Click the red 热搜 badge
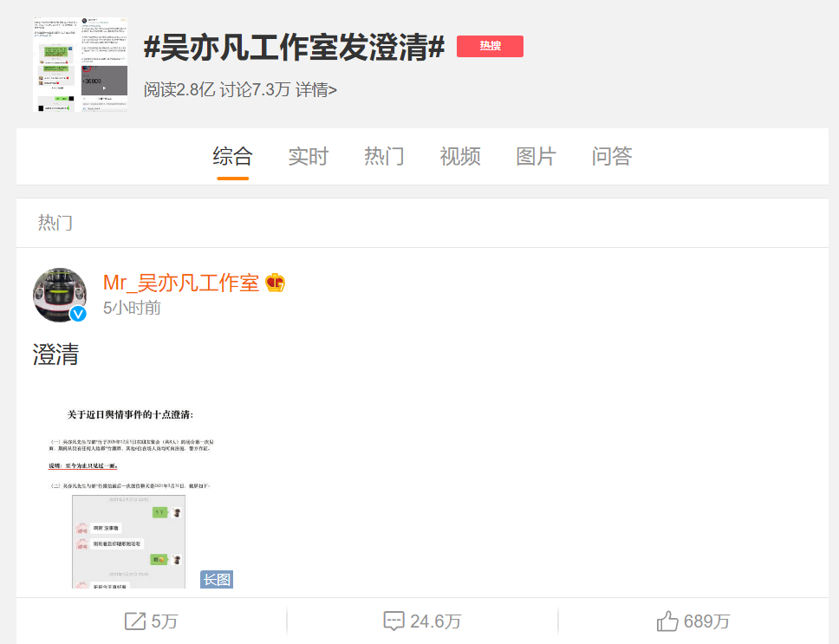839x644 pixels. pos(490,46)
